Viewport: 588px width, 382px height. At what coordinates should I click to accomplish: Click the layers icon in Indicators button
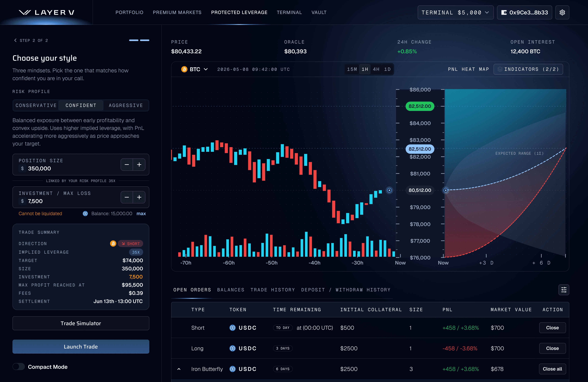click(500, 69)
